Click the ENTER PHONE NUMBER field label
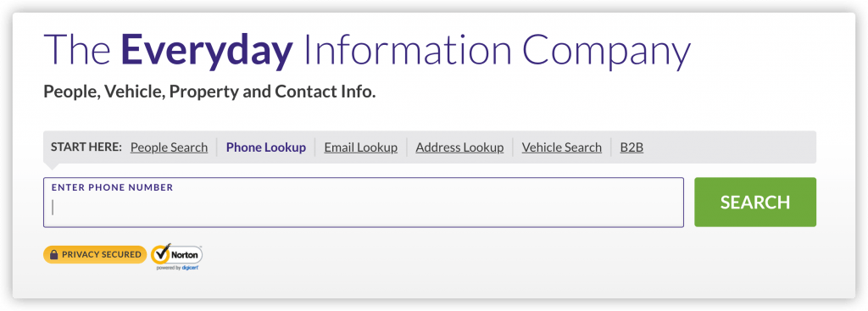The width and height of the screenshot is (868, 311). tap(113, 187)
